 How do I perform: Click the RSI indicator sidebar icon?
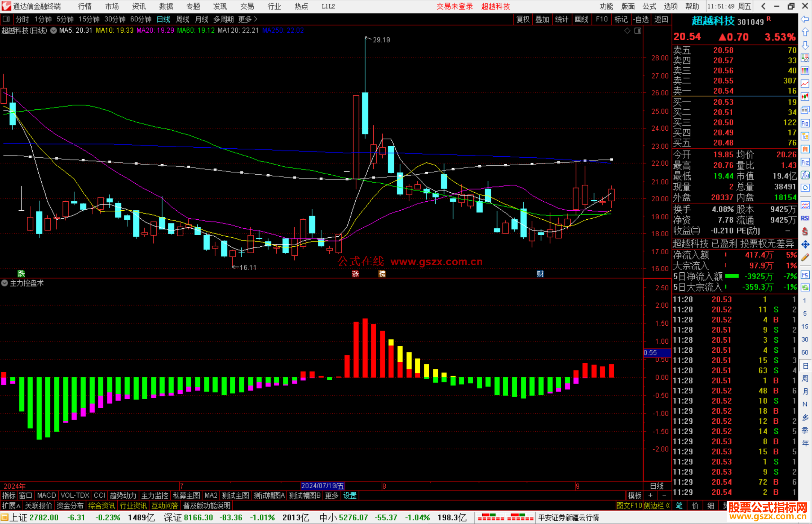point(805,218)
